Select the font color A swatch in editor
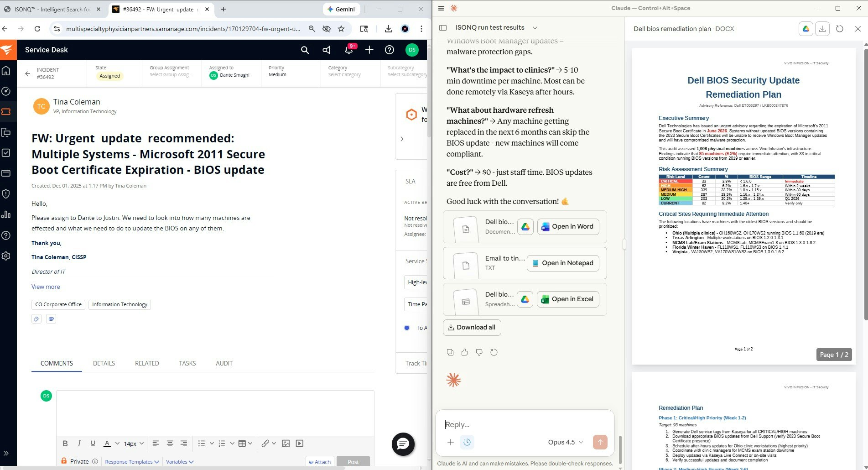The image size is (868, 470). tap(107, 444)
